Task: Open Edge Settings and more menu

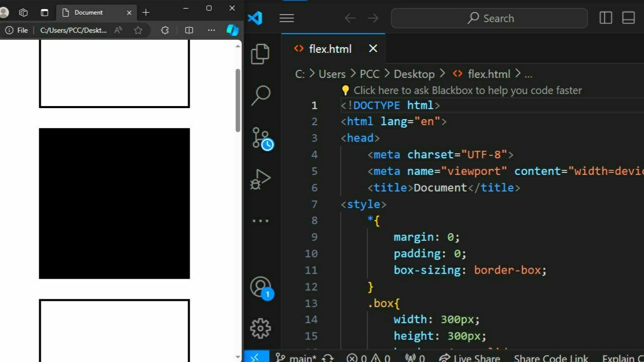Action: pos(211,30)
